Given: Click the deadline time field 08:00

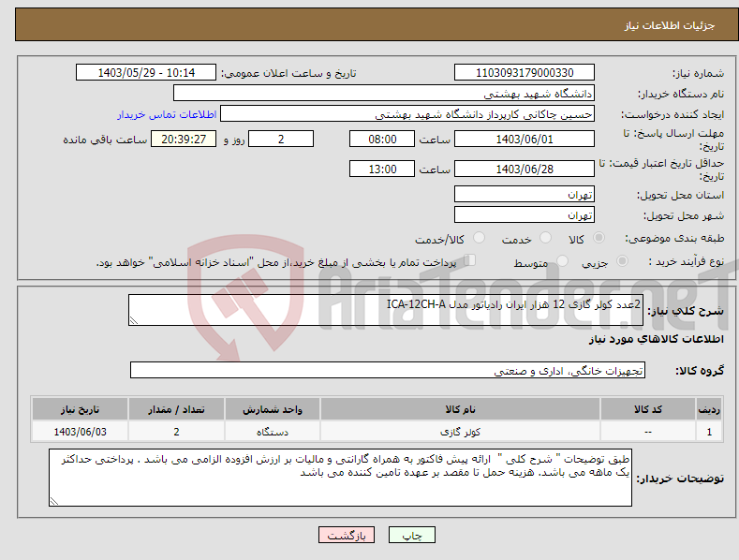Looking at the screenshot, I should point(382,139).
